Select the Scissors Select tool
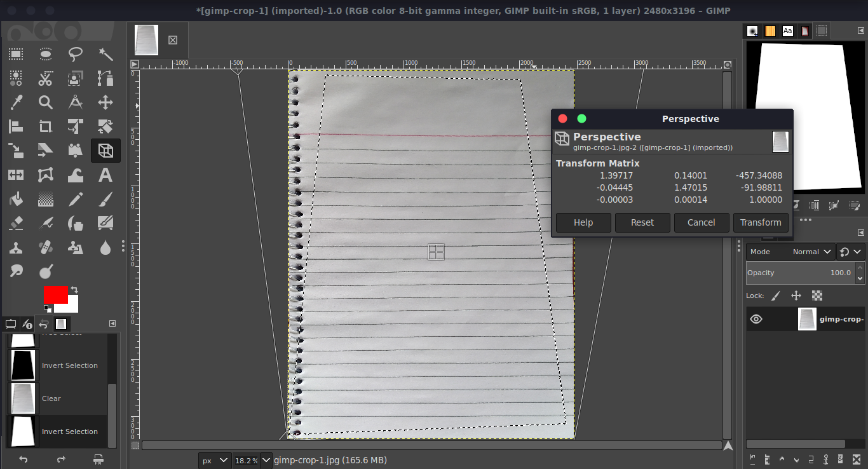 click(46, 79)
